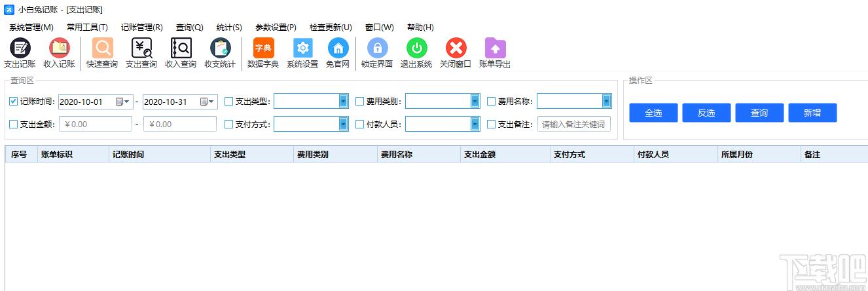Focus minimum 支出金额 input field

pos(96,124)
